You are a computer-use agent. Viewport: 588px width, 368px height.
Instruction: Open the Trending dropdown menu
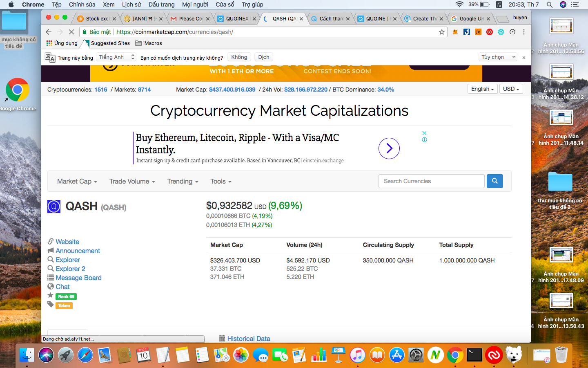[183, 181]
